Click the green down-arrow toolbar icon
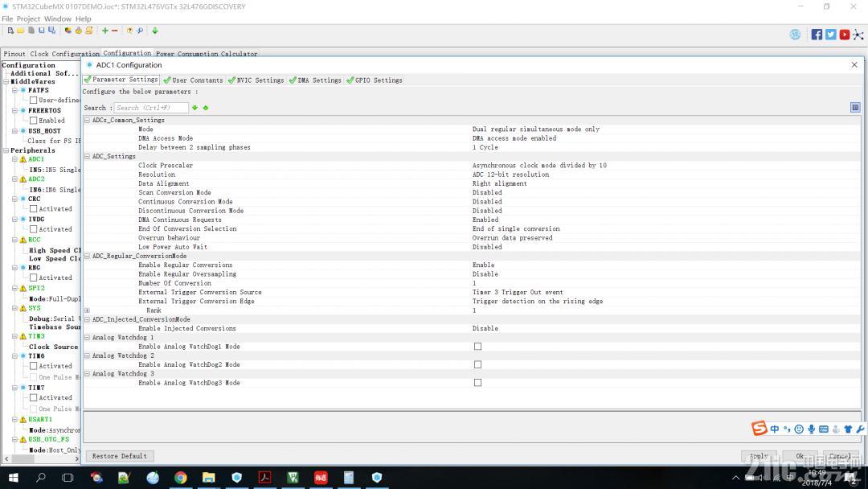This screenshot has height=489, width=868. pos(155,31)
